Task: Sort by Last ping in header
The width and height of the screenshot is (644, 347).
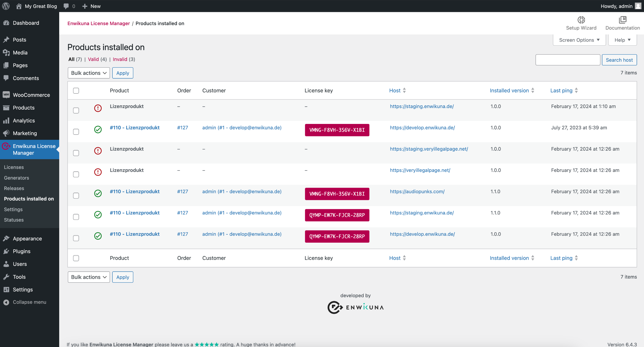Action: tap(564, 90)
